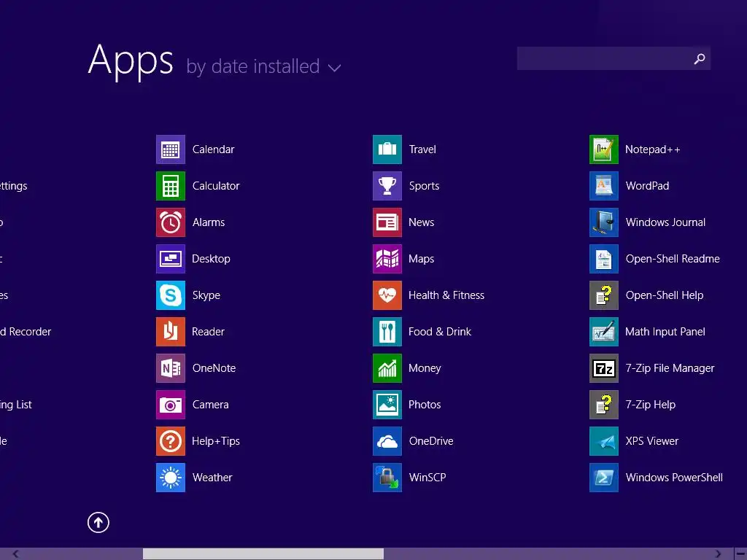
Task: Click the scrollbar left arrow
Action: pos(16,554)
